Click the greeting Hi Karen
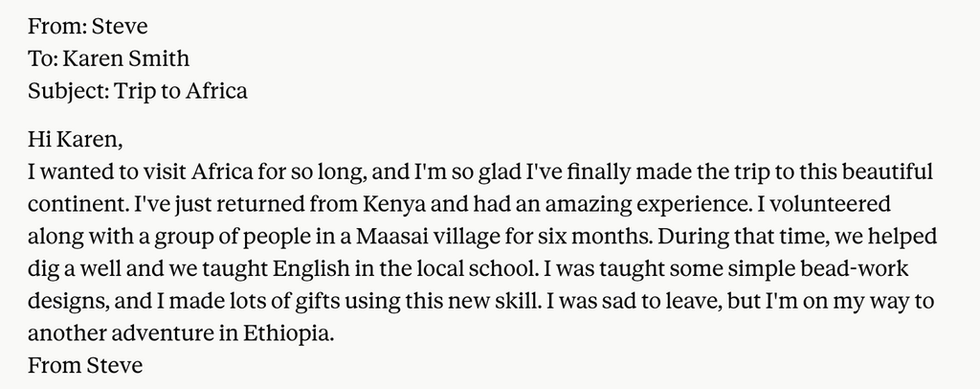 pyautogui.click(x=75, y=140)
